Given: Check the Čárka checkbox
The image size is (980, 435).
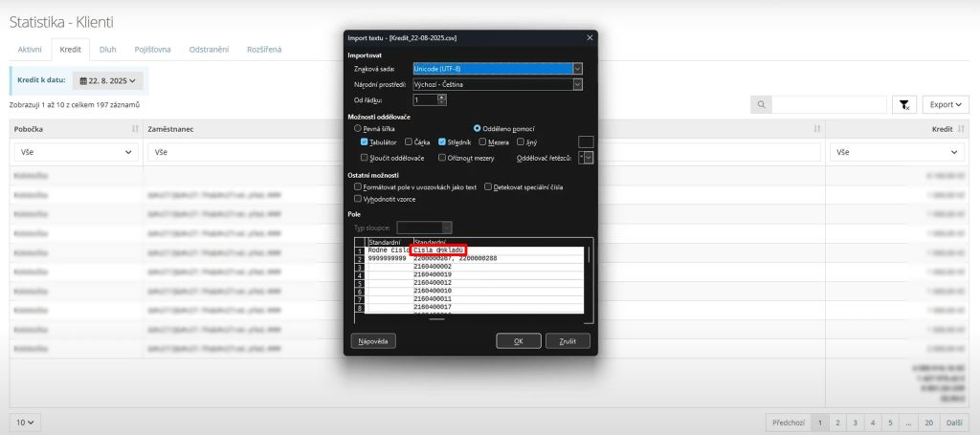Looking at the screenshot, I should coord(408,142).
